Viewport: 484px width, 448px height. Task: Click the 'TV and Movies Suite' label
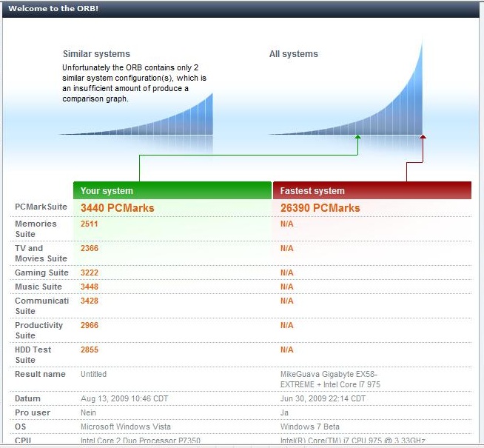tap(41, 253)
